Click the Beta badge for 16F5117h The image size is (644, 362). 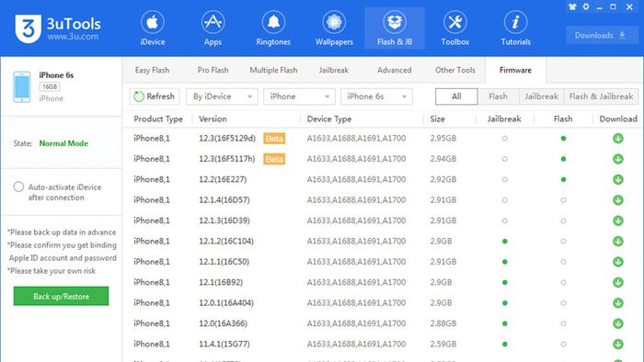click(274, 159)
